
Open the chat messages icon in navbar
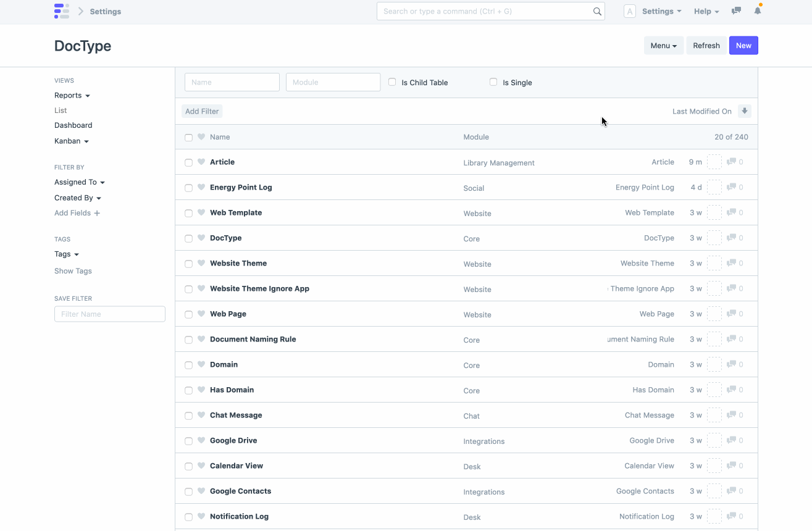(x=736, y=11)
